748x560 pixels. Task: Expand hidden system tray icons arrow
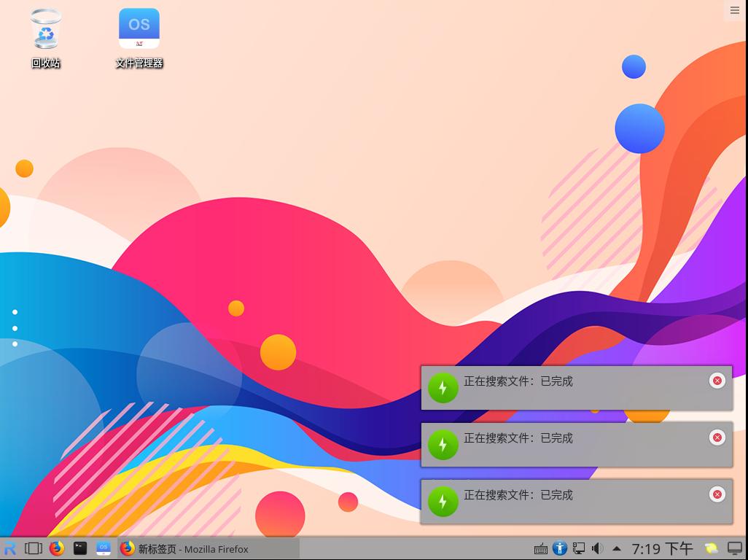tap(616, 548)
